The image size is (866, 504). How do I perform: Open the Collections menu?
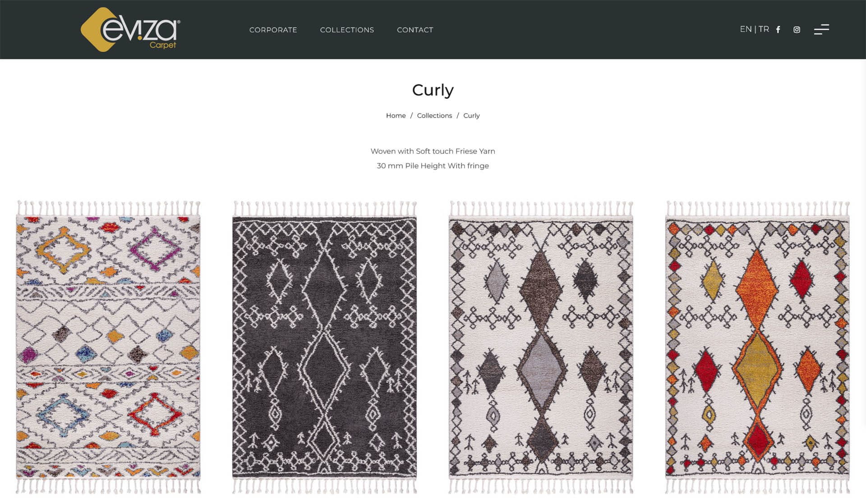click(347, 30)
